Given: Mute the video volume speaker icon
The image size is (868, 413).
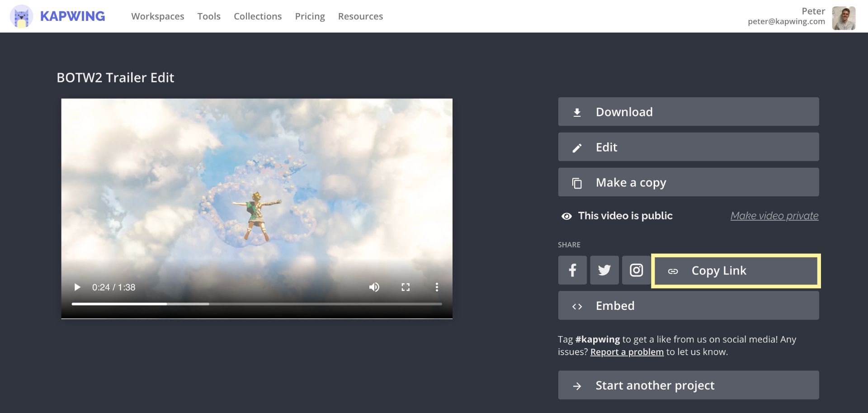Looking at the screenshot, I should pyautogui.click(x=374, y=287).
